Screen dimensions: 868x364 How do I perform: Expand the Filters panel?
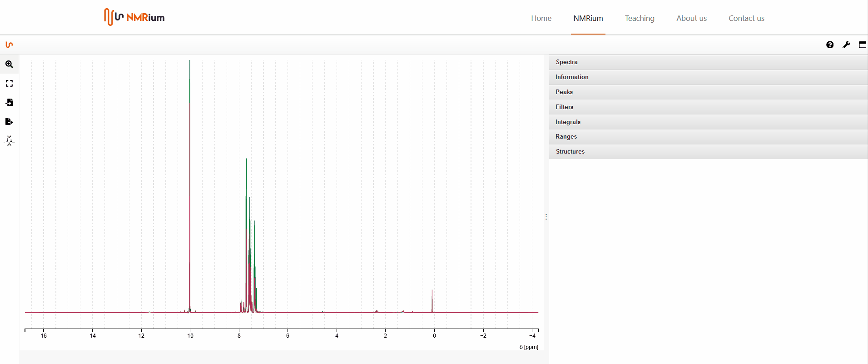coord(708,107)
